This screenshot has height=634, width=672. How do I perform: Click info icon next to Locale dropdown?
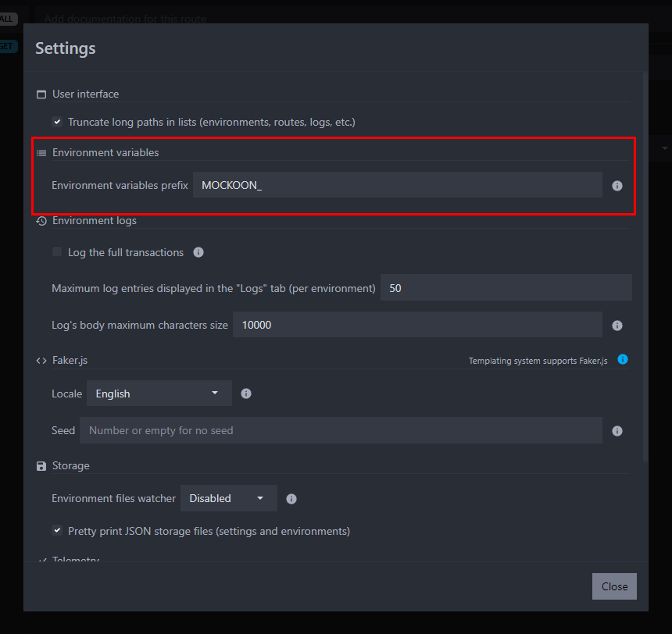246,394
